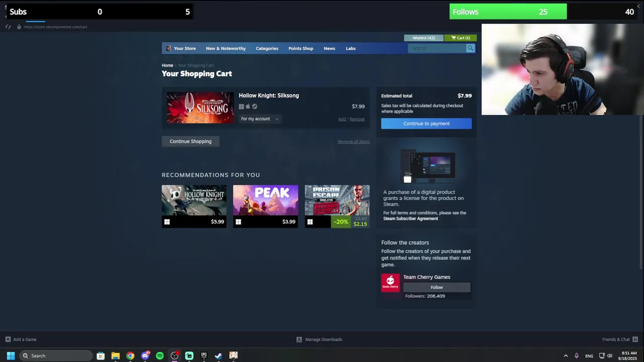Open the anime character taskbar icon
Viewport: 644px width, 362px height.
click(x=233, y=355)
